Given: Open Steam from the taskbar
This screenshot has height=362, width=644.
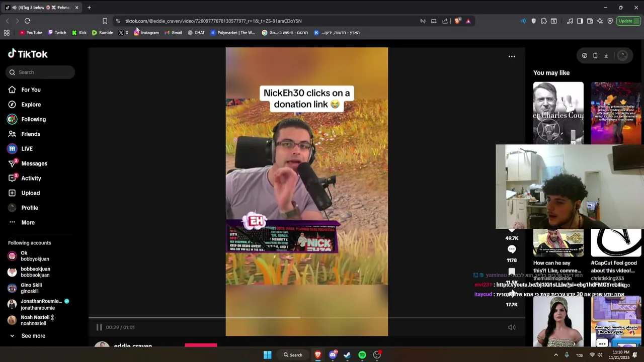Looking at the screenshot, I should 347,355.
